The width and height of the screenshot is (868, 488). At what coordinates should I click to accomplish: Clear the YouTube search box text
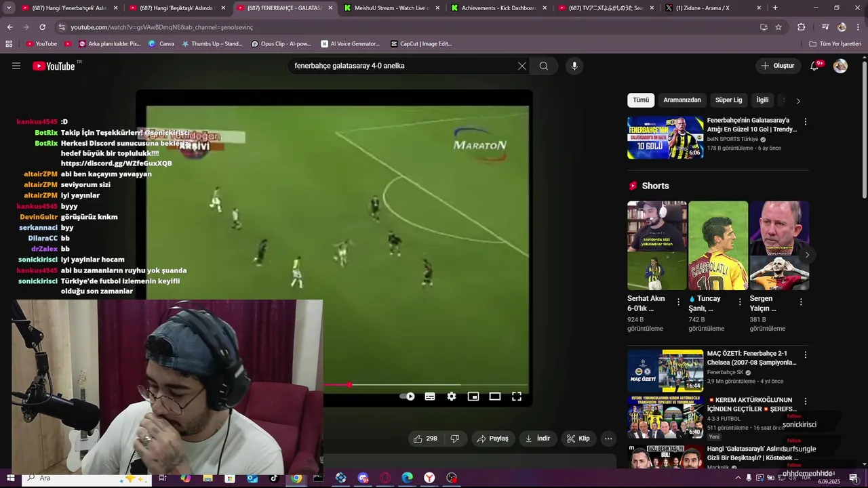pos(521,66)
